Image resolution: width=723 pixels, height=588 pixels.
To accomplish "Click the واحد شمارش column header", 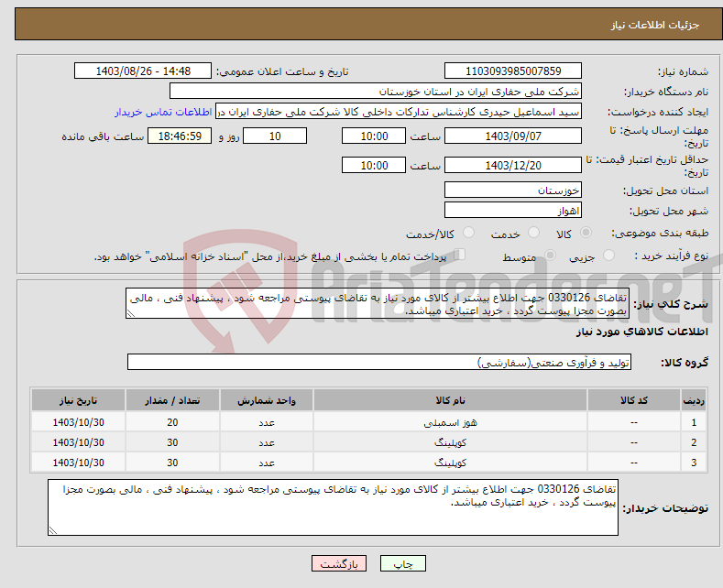I will click(x=267, y=400).
